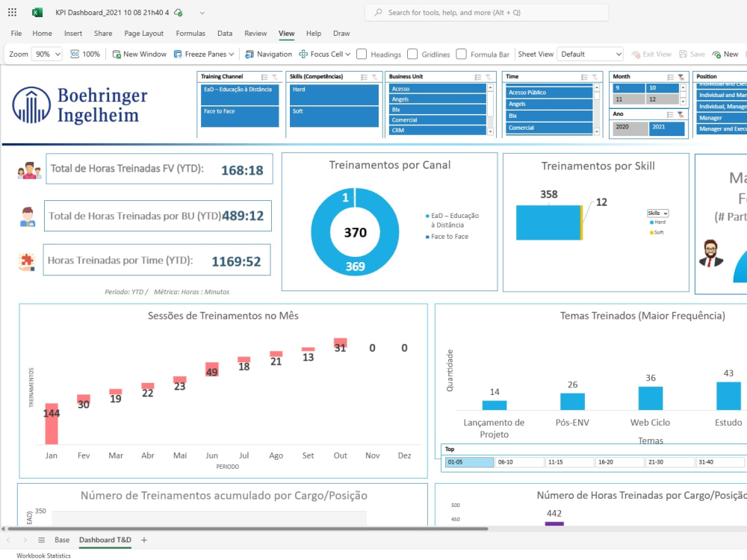Click the Save sheet view icon
The height and width of the screenshot is (560, 747).
click(x=683, y=54)
